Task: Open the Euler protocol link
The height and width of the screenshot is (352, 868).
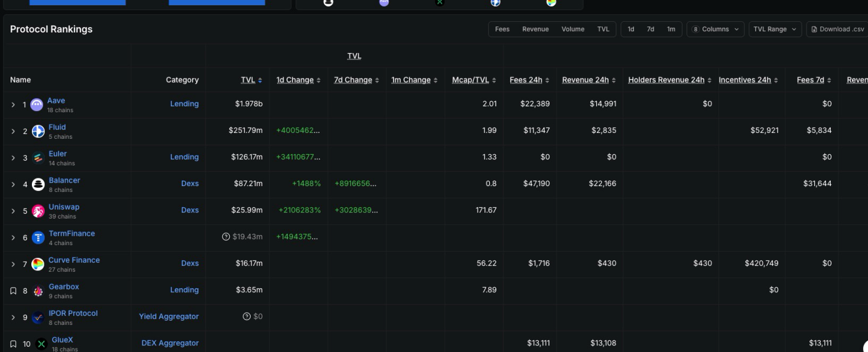Action: point(58,154)
